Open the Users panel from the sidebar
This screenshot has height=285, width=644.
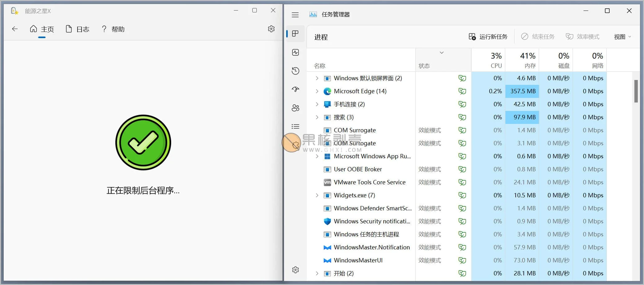[x=295, y=108]
